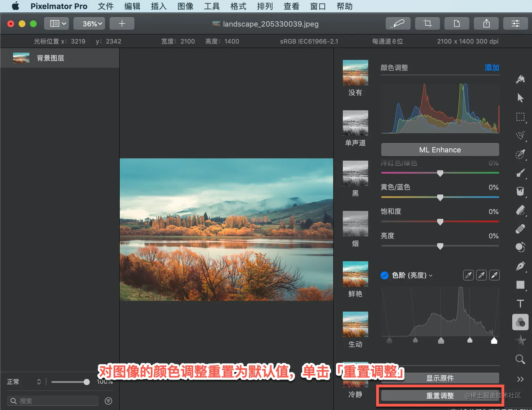532x410 pixels.
Task: Open the 文件 menu
Action: 106,6
